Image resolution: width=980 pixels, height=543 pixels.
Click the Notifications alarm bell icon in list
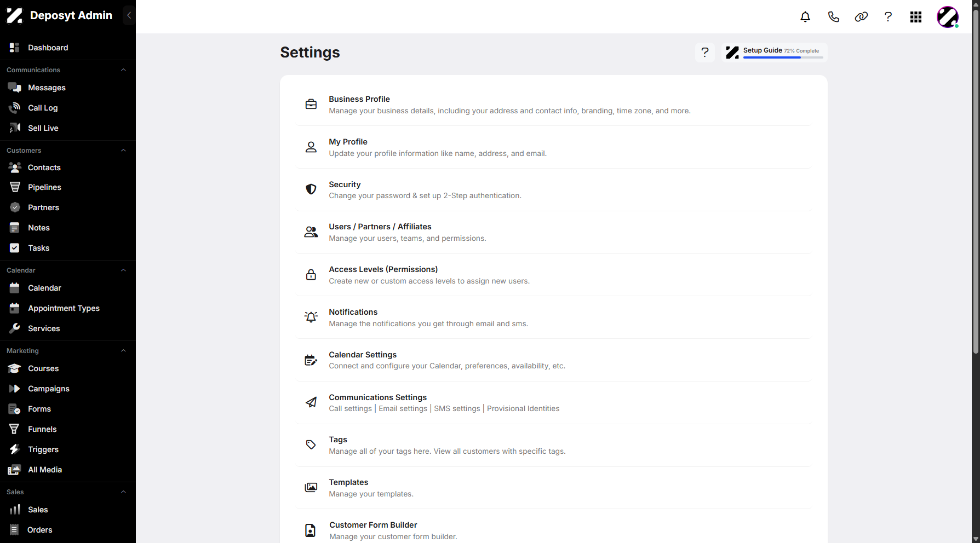311,317
